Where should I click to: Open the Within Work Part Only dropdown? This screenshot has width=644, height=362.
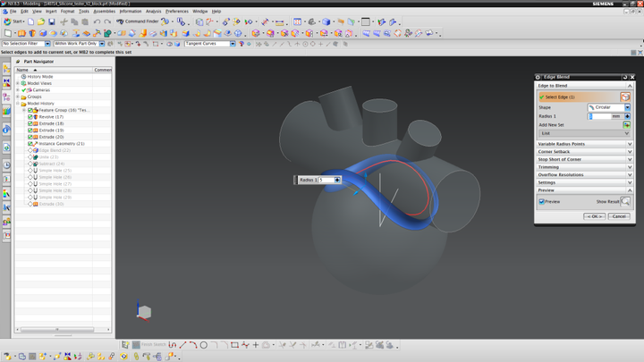click(x=102, y=44)
